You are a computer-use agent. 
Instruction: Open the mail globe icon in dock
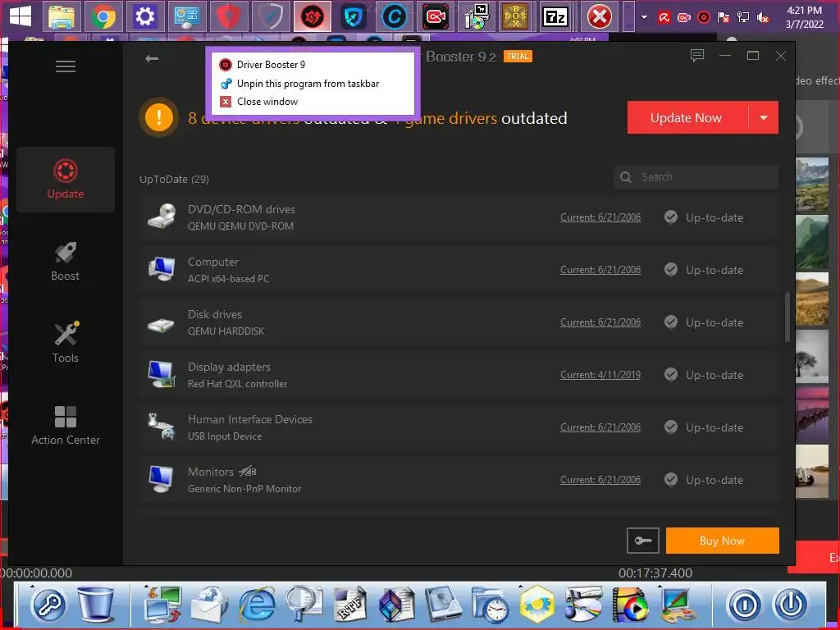point(210,605)
